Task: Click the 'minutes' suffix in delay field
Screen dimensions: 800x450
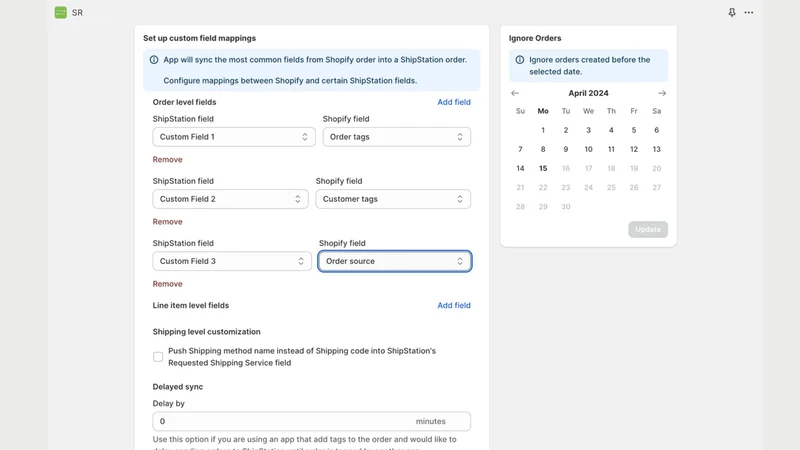Action: [431, 421]
